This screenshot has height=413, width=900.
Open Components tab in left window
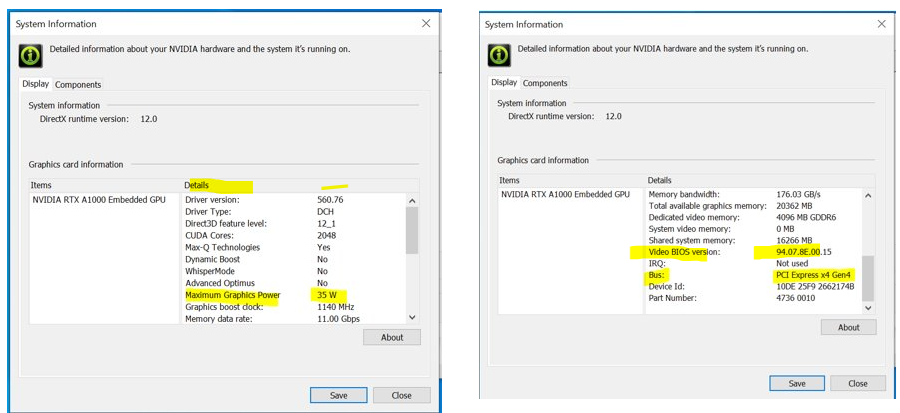click(x=78, y=84)
